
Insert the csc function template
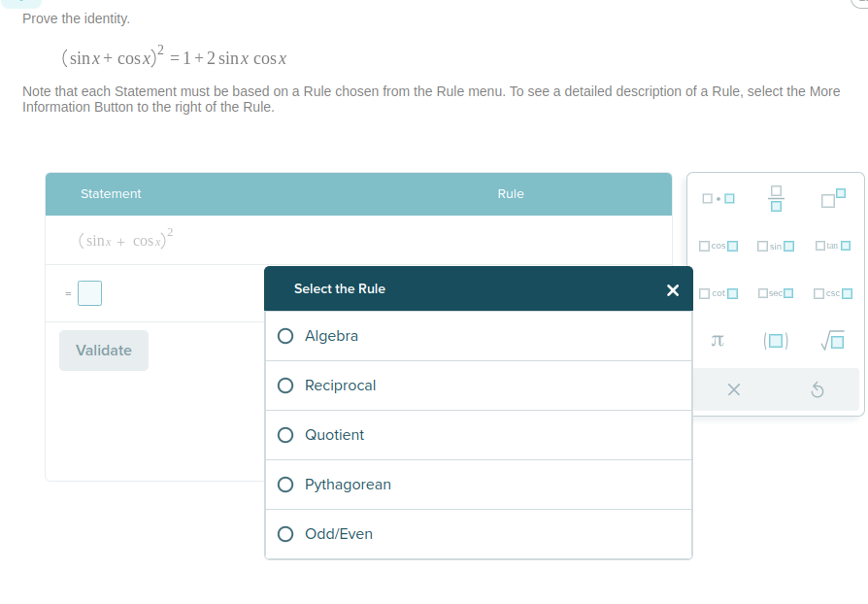[x=833, y=293]
